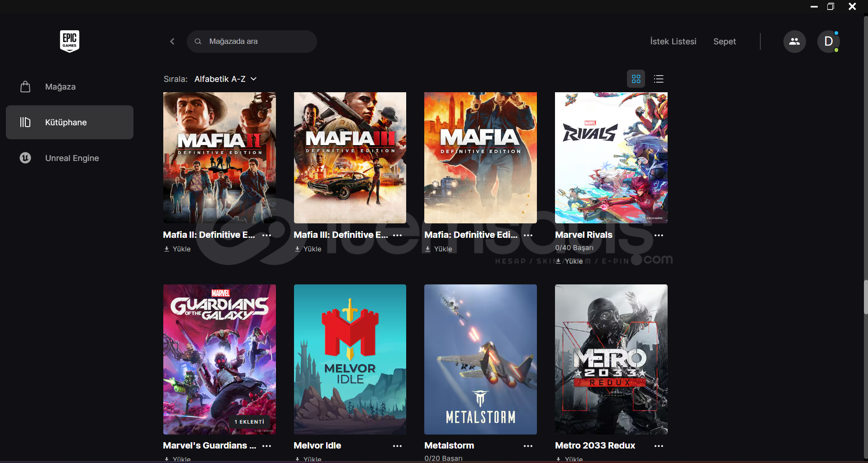Screen dimensions: 868x463
Task: Click Marvel's Guardians title text
Action: tap(209, 446)
